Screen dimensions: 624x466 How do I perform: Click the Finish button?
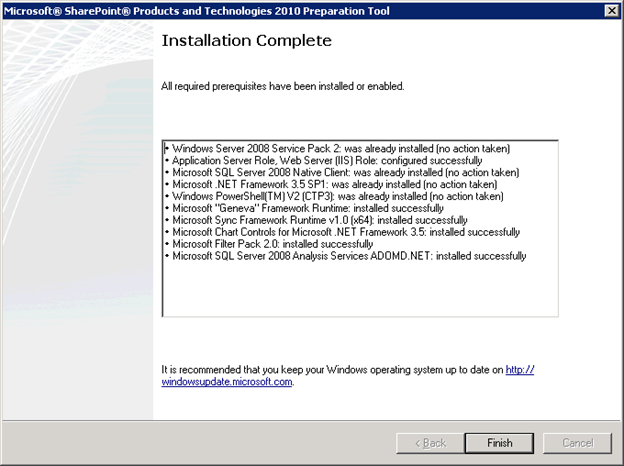point(499,443)
